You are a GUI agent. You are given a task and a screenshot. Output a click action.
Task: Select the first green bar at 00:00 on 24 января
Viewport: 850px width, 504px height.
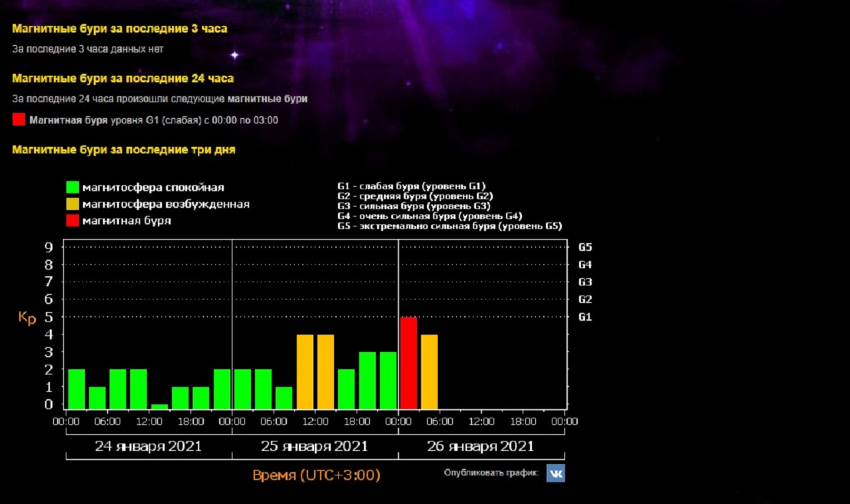tap(76, 389)
